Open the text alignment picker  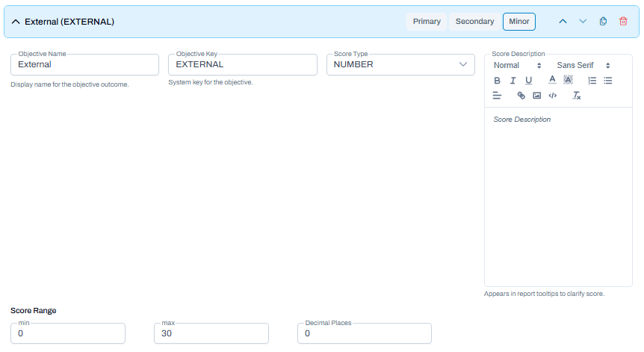pyautogui.click(x=497, y=96)
